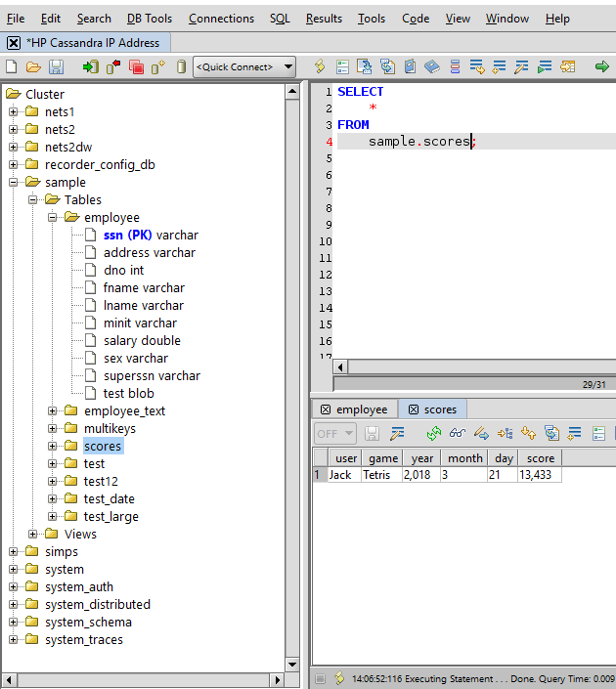616x689 pixels.
Task: Click the disconnect icon with red arrow
Action: pos(113,66)
